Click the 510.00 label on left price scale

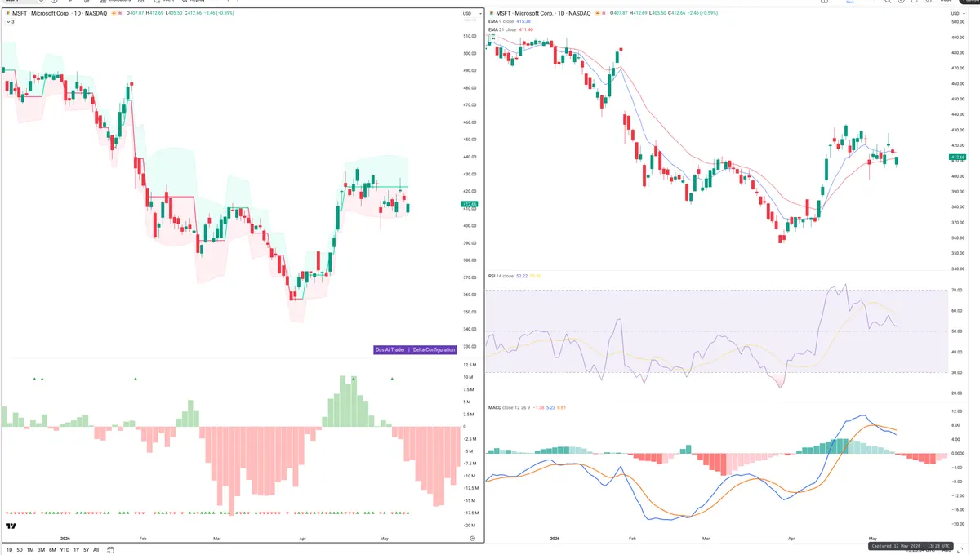point(470,36)
